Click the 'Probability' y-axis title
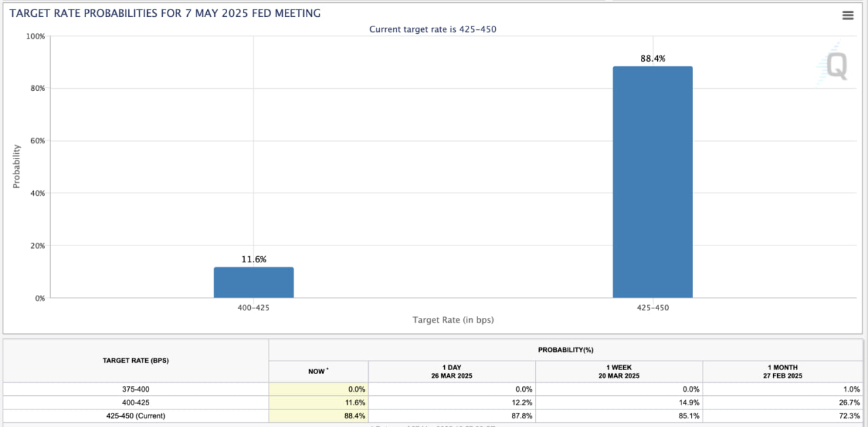The width and height of the screenshot is (868, 427). tap(16, 167)
